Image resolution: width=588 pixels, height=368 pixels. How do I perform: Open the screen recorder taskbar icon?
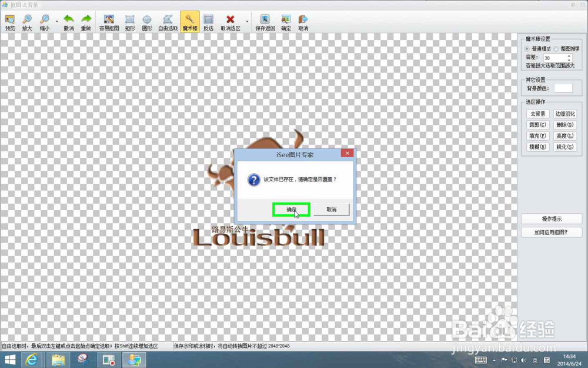[109, 360]
